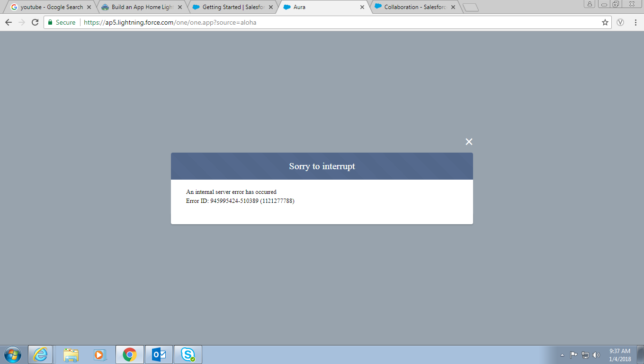Viewport: 644px width, 364px height.
Task: Launch Windows Media Player from taskbar
Action: pyautogui.click(x=99, y=355)
